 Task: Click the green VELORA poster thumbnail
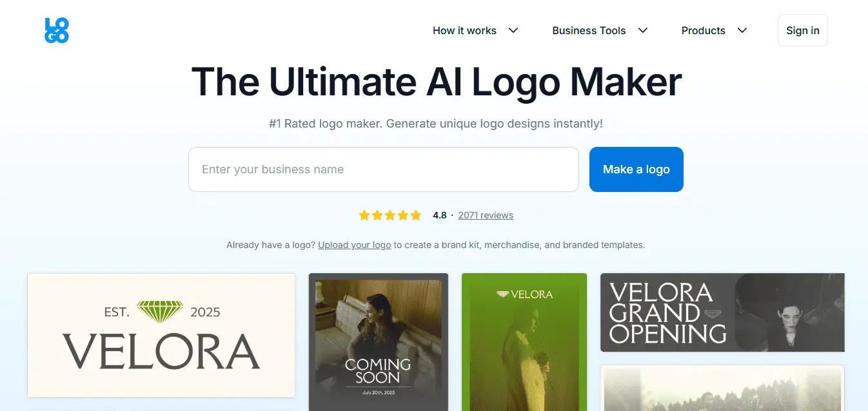[x=524, y=341]
